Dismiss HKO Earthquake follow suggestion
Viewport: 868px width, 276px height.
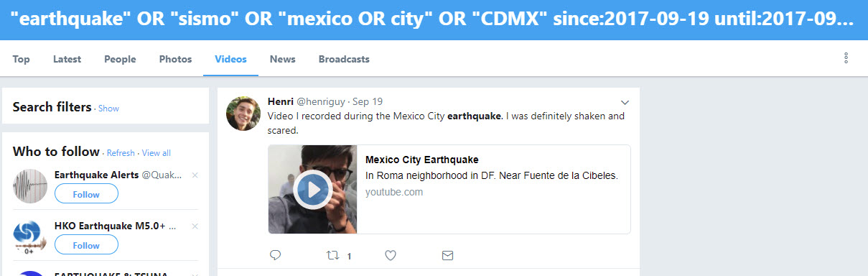(195, 227)
